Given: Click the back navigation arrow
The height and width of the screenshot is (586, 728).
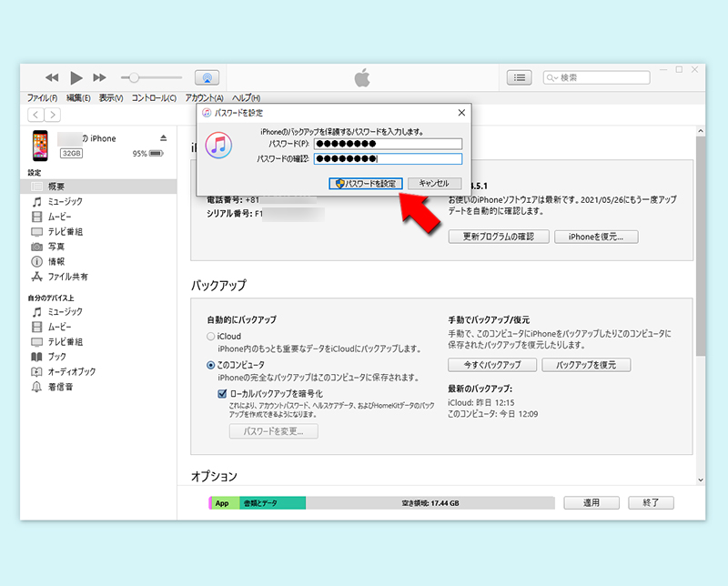Looking at the screenshot, I should click(35, 115).
